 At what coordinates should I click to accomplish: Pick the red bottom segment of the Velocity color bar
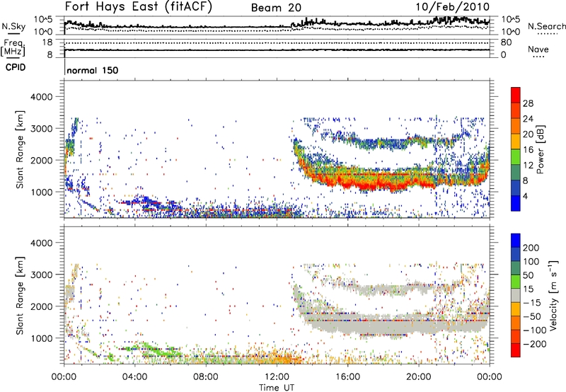click(x=516, y=350)
